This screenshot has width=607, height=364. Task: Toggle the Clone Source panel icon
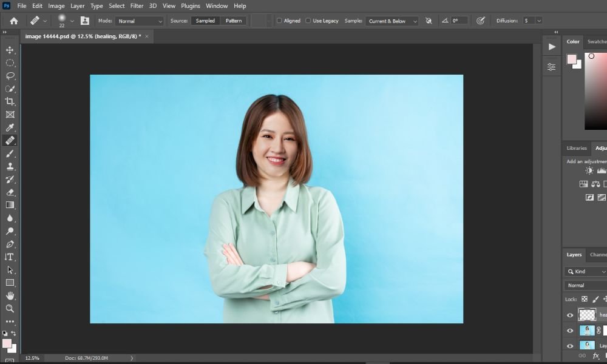85,21
